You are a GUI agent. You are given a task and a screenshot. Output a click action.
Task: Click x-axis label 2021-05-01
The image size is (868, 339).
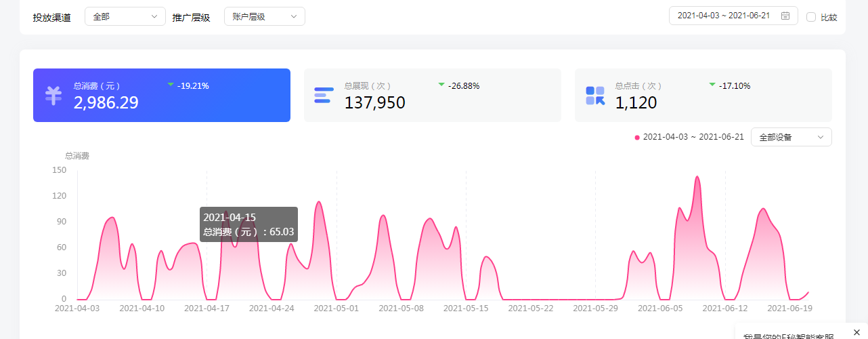coord(337,308)
